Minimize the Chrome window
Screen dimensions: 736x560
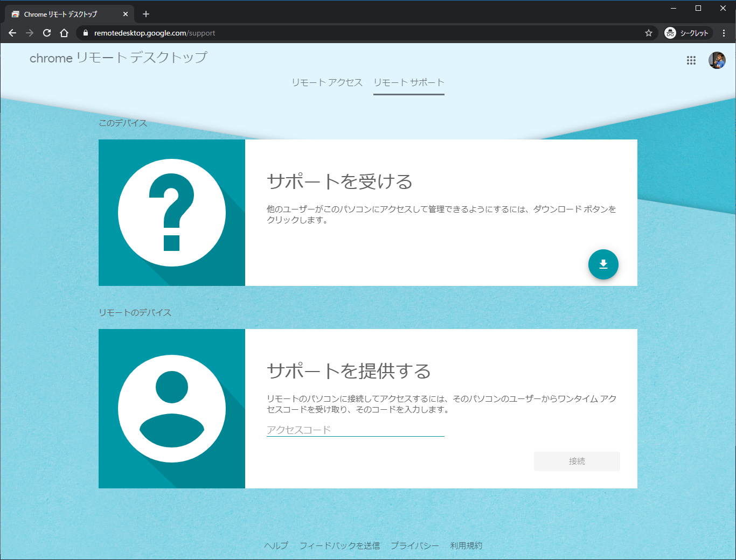coord(673,8)
